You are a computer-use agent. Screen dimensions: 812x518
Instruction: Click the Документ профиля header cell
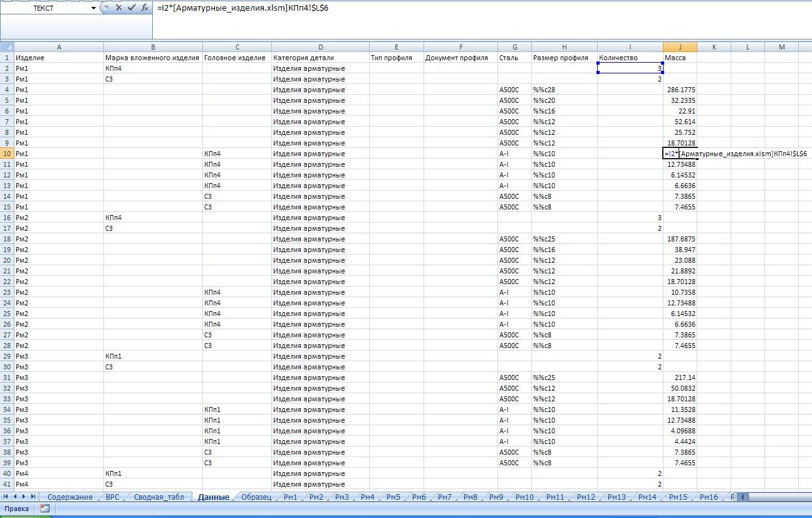[x=461, y=58]
